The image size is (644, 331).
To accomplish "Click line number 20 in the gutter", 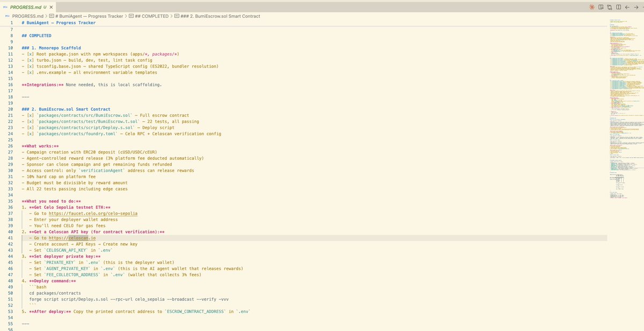I will click(10, 109).
